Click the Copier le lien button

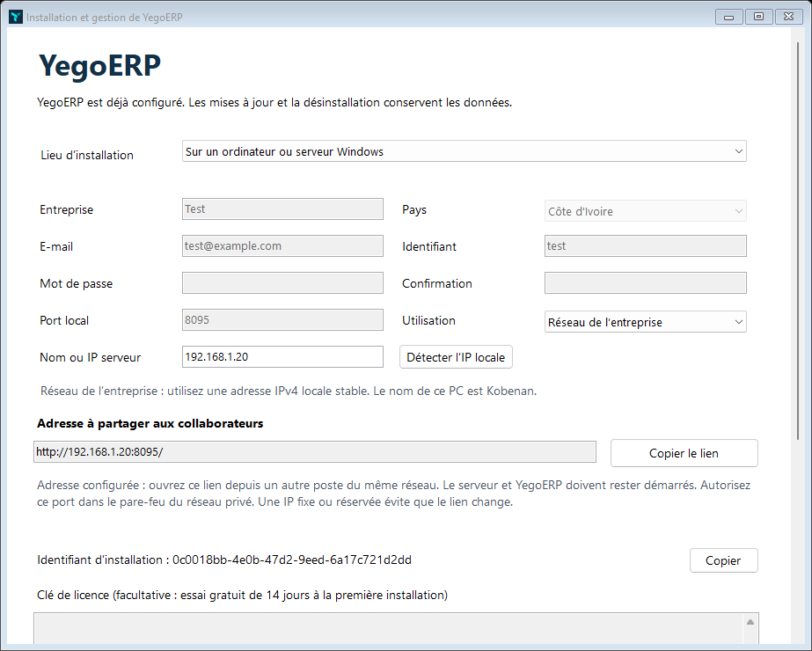coord(684,453)
